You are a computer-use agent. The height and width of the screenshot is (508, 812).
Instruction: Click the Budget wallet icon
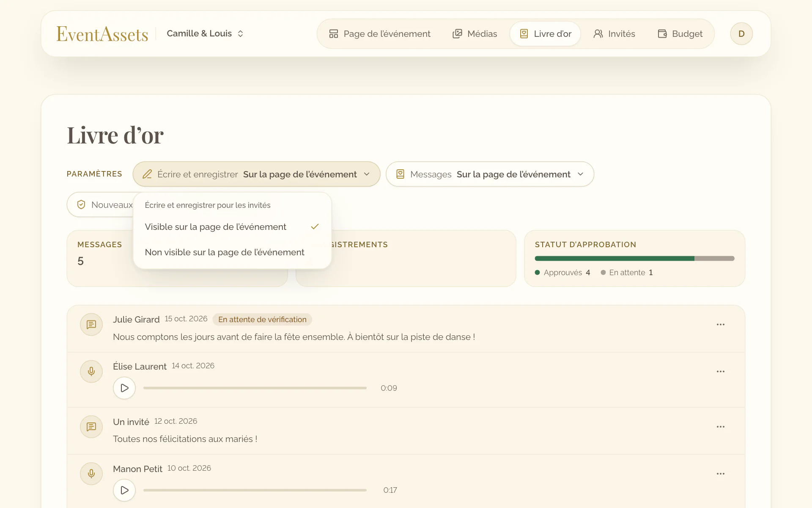(x=662, y=34)
